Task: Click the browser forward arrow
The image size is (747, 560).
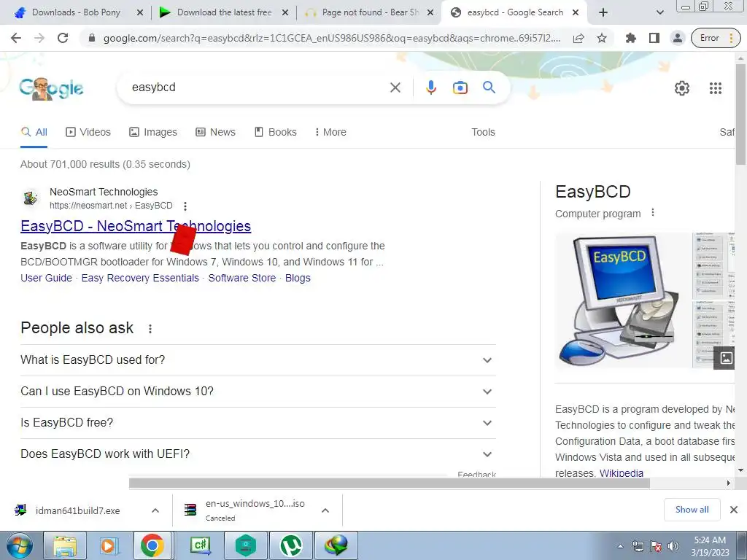Action: pos(39,38)
